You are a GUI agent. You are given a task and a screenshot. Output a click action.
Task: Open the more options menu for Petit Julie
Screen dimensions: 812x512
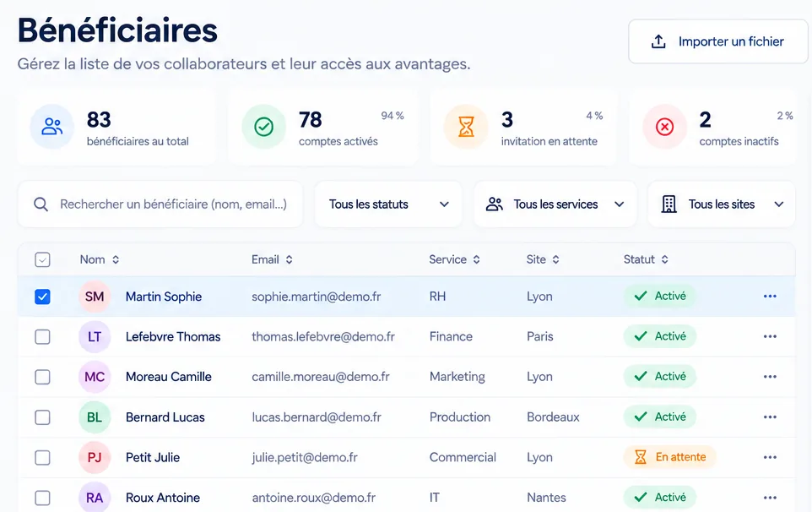point(770,458)
